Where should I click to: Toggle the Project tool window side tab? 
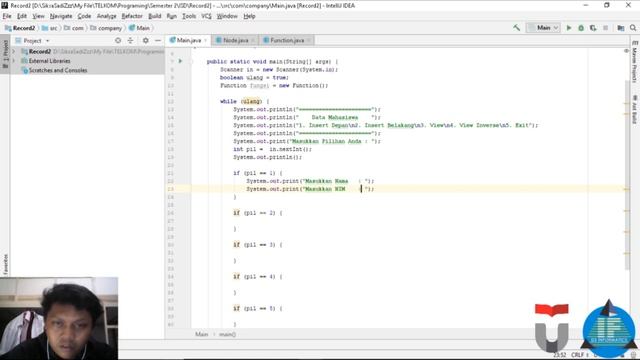(x=5, y=54)
